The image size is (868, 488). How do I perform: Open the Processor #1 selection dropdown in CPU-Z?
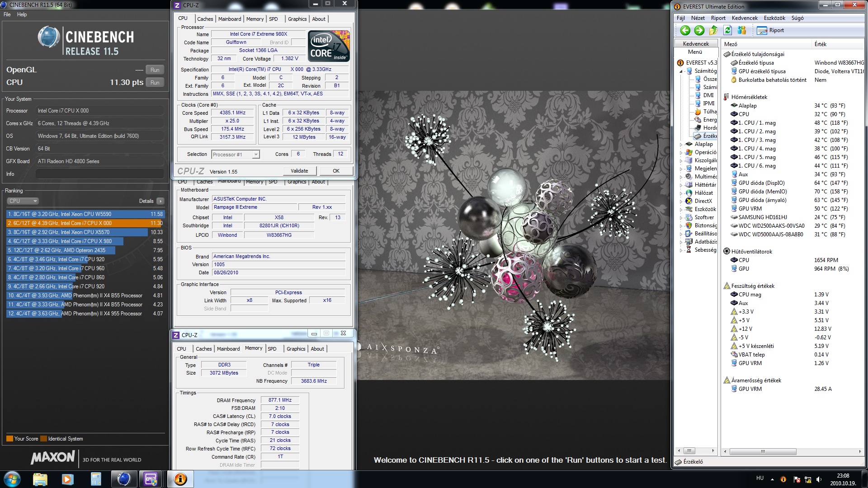(x=236, y=155)
